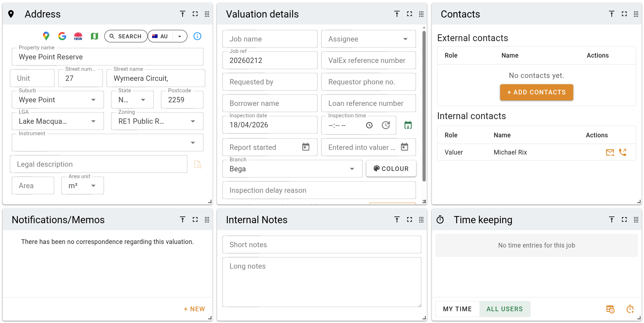Open the Inspection time clock picker
Viewport: 644px width, 323px height.
click(369, 125)
